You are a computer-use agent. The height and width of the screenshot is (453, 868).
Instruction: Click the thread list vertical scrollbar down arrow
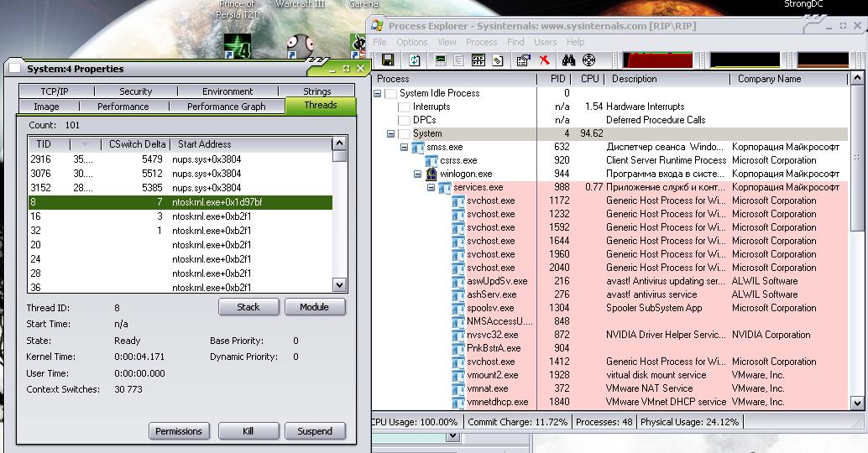click(x=339, y=285)
